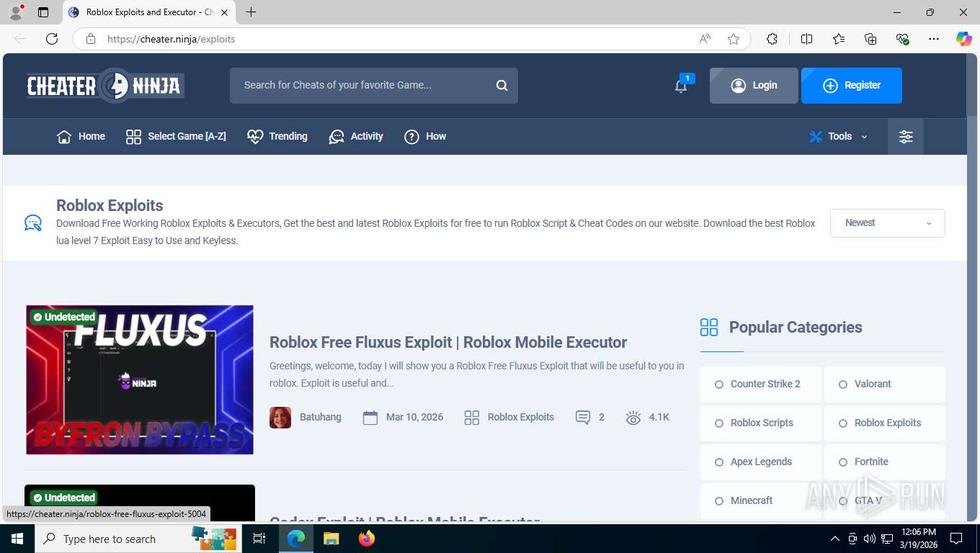This screenshot has height=553, width=980.
Task: Select the Roblox Scripts category
Action: (761, 423)
